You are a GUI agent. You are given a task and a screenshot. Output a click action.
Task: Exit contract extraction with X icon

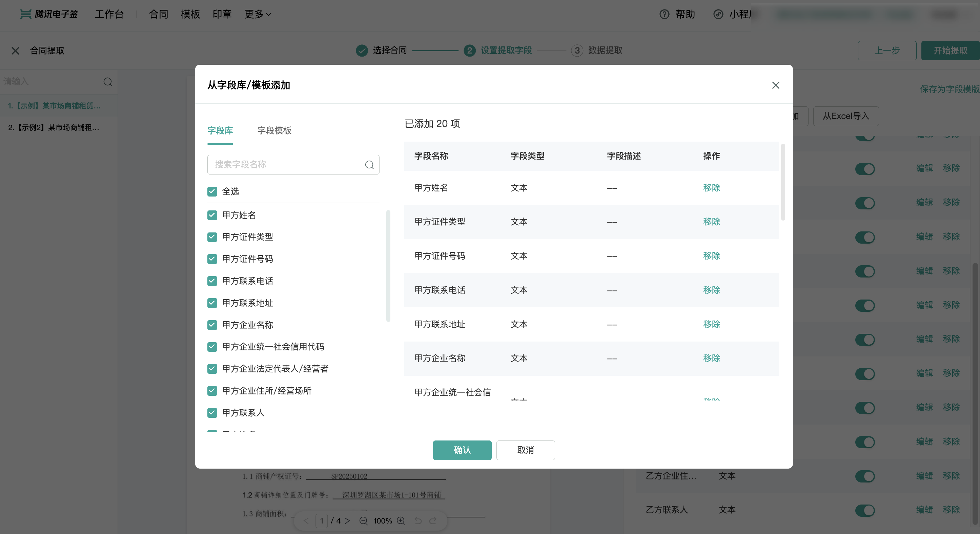tap(15, 50)
